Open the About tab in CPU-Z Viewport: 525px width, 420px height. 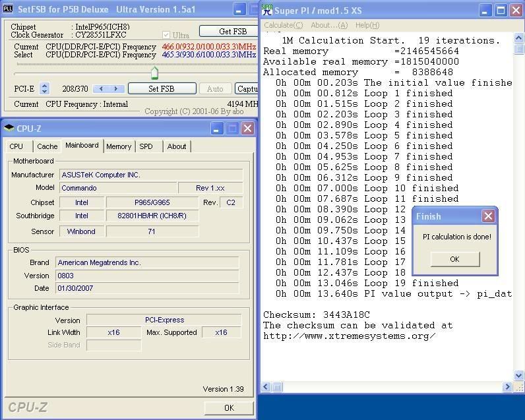coord(177,146)
